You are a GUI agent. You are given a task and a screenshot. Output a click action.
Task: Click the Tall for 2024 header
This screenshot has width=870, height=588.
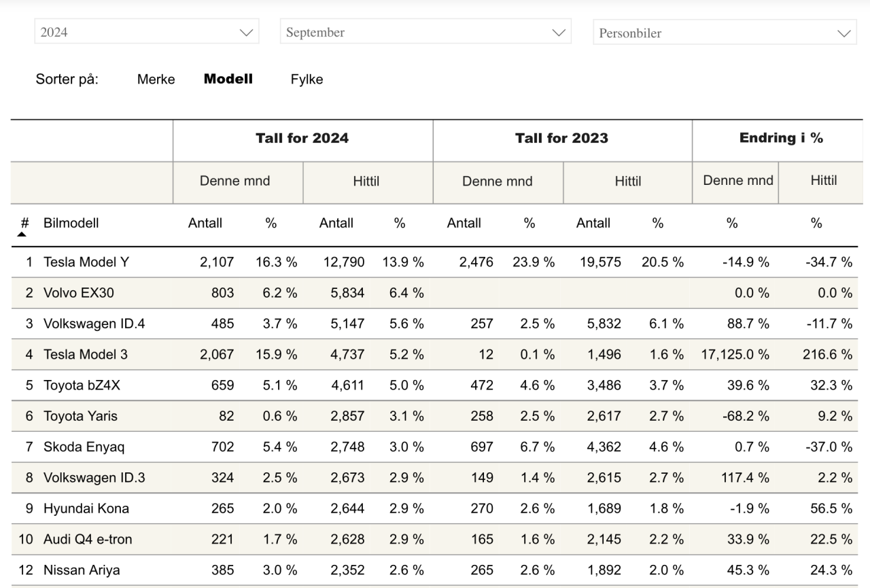pyautogui.click(x=302, y=139)
